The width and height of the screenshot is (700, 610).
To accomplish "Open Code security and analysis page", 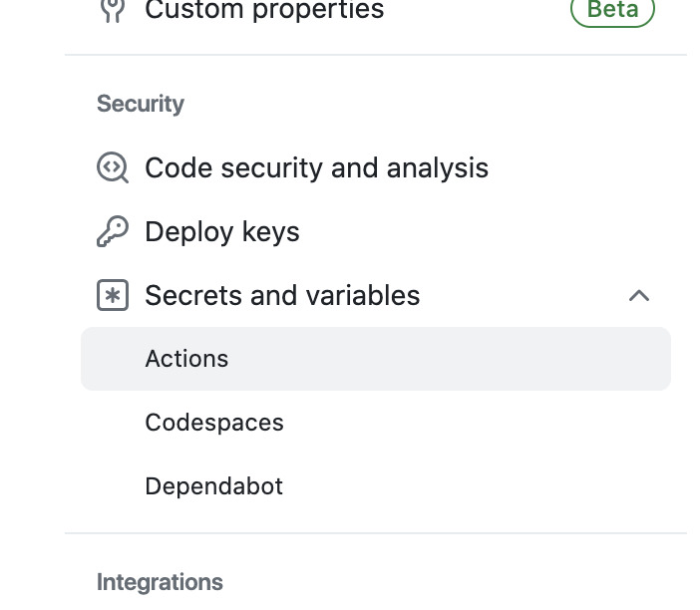I will [x=316, y=168].
